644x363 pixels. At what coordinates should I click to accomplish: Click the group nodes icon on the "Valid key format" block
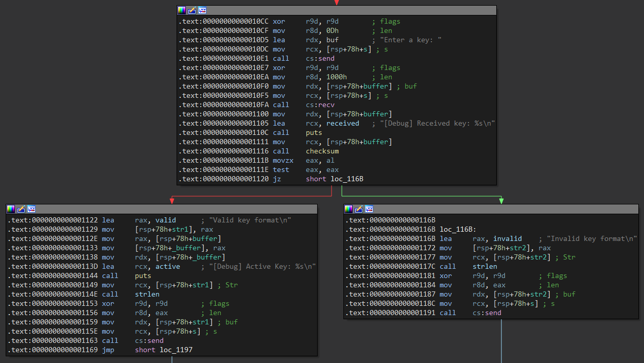coord(31,209)
